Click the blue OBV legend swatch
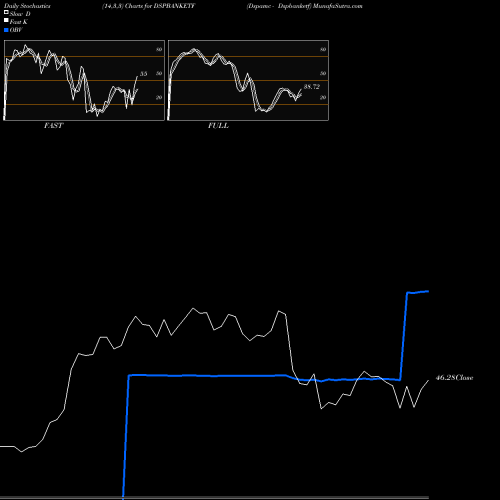The height and width of the screenshot is (500, 500). tap(6, 30)
